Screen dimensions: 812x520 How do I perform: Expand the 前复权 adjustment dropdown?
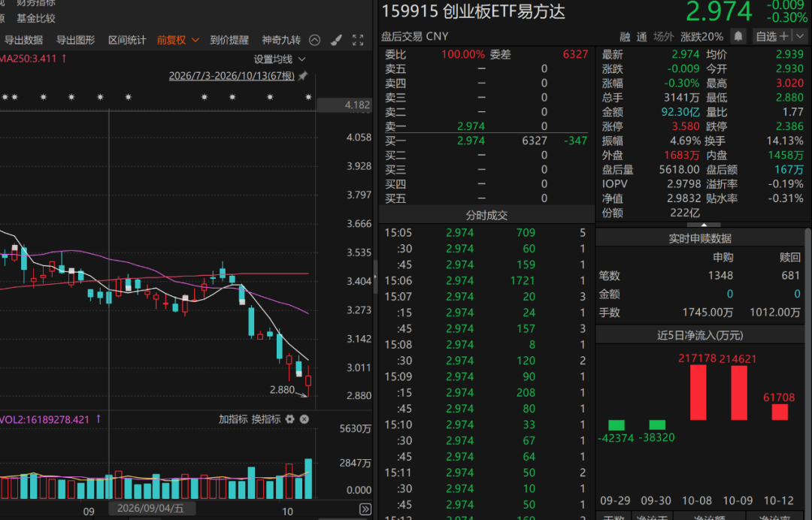[195, 40]
